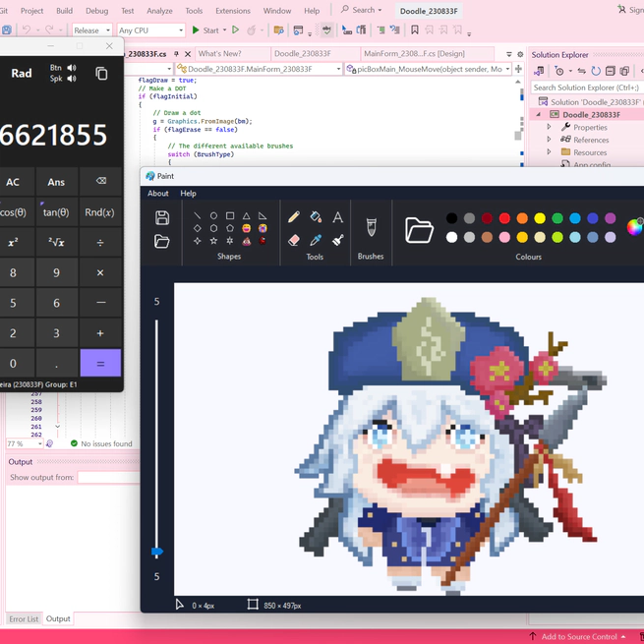Screen dimensions: 644x644
Task: Click the Save floppy-disk icon in Paint
Action: [x=162, y=217]
